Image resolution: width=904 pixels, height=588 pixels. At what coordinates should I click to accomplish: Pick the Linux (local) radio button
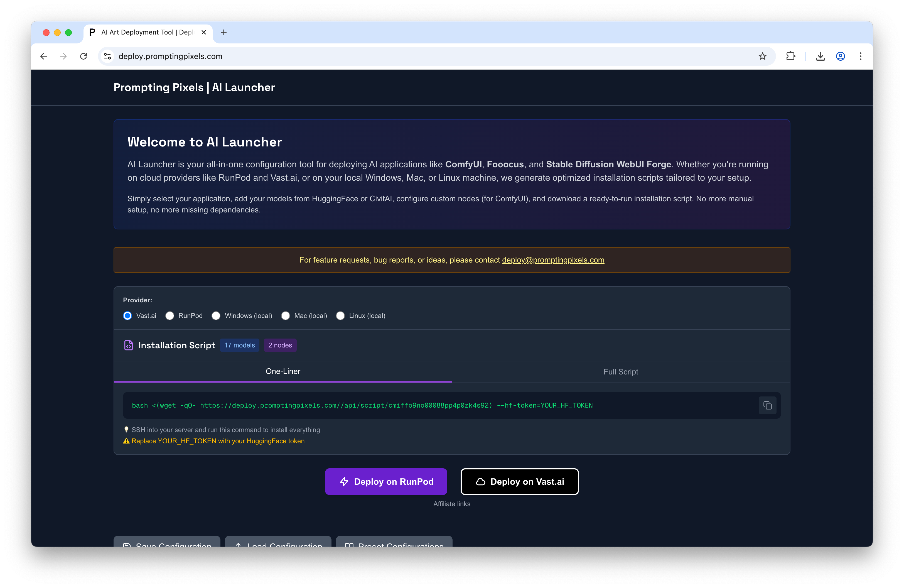pos(340,316)
